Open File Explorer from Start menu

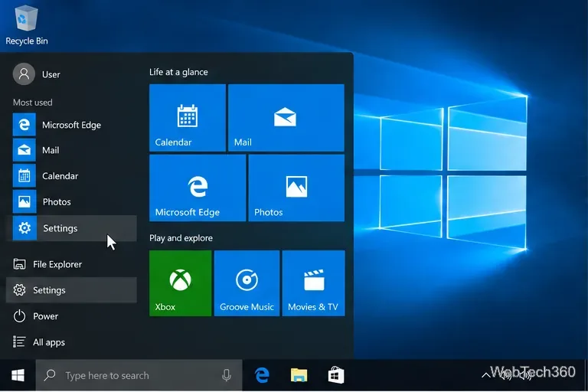(x=71, y=264)
